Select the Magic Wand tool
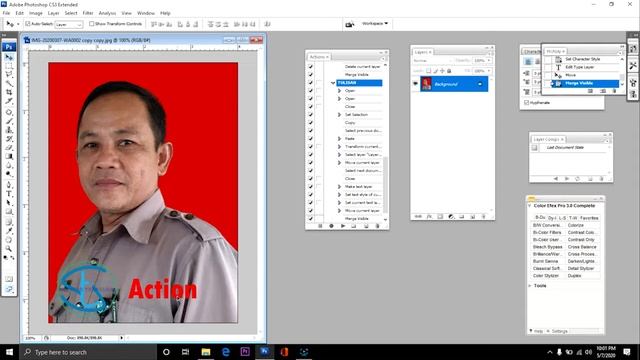Image resolution: width=640 pixels, height=360 pixels. click(9, 84)
